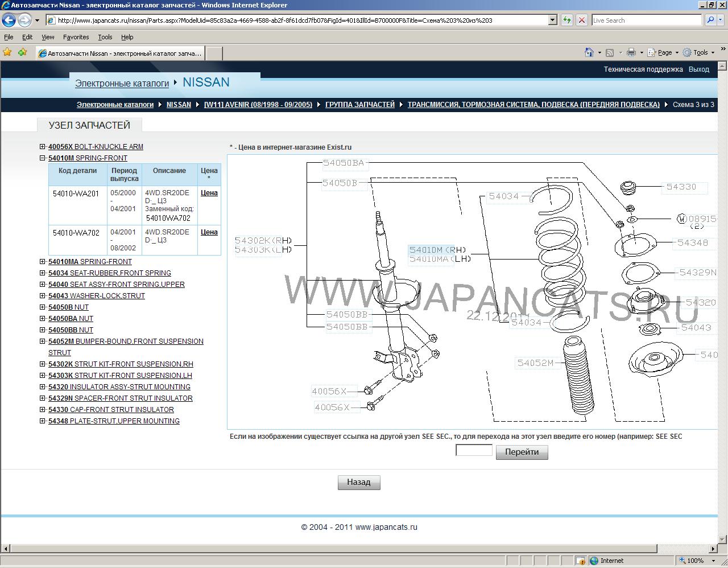The width and height of the screenshot is (728, 568).
Task: Expand the 54320 INSULATOR ASSY node
Action: (43, 387)
